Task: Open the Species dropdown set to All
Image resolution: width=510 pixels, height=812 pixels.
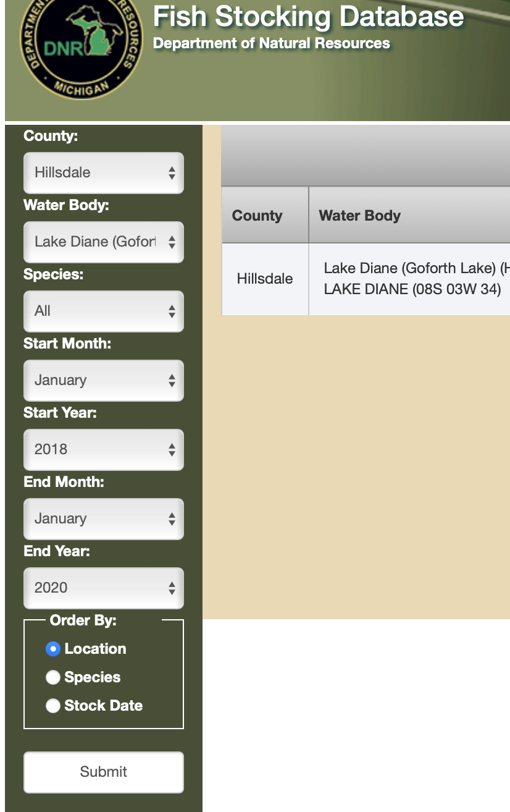Action: point(104,311)
